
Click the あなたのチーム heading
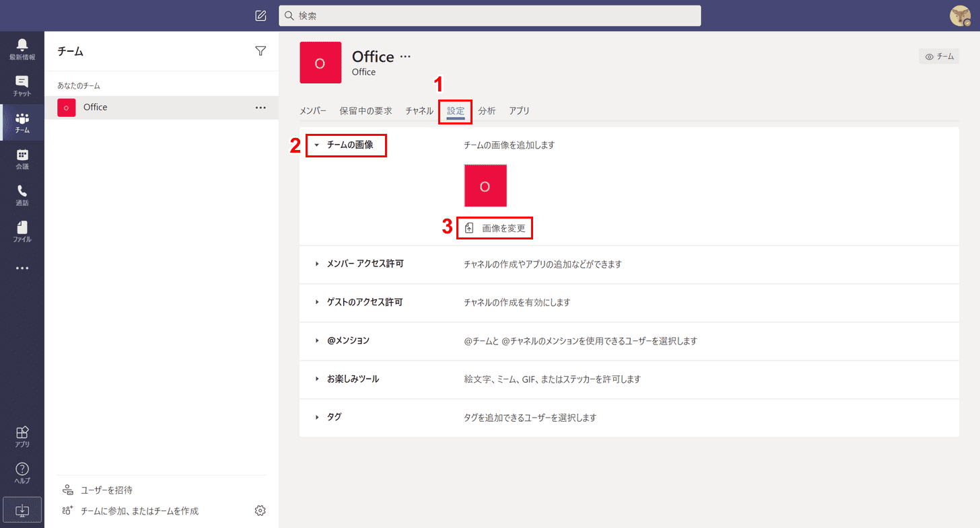[x=79, y=86]
